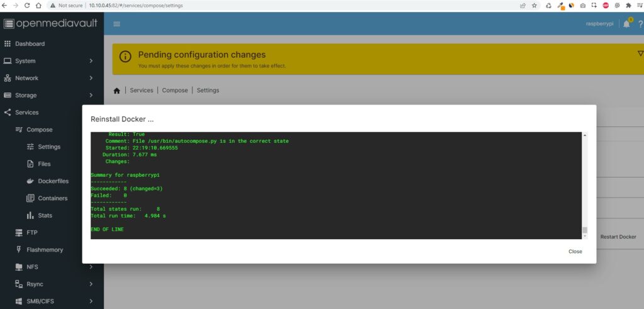The image size is (644, 309).
Task: Expand pending changes banner arrow
Action: (x=640, y=53)
